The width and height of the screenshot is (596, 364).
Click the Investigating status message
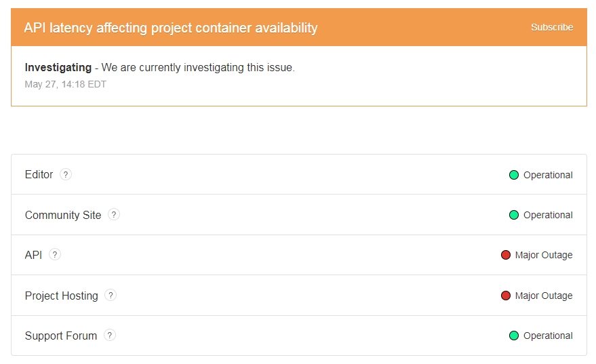(160, 68)
